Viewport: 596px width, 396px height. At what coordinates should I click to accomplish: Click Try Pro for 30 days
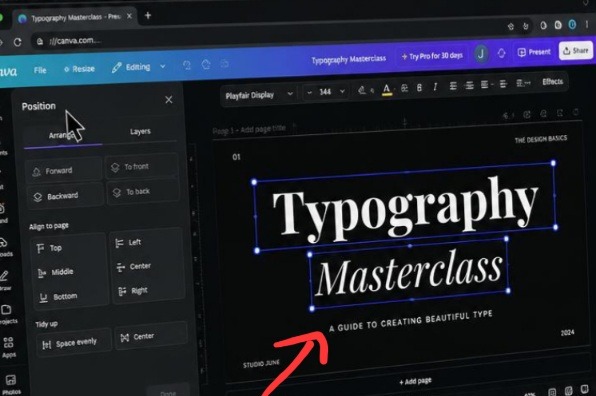[432, 56]
